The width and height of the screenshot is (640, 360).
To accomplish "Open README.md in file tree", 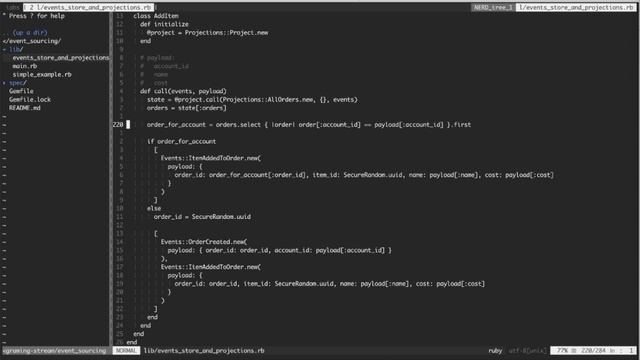I will [24, 108].
